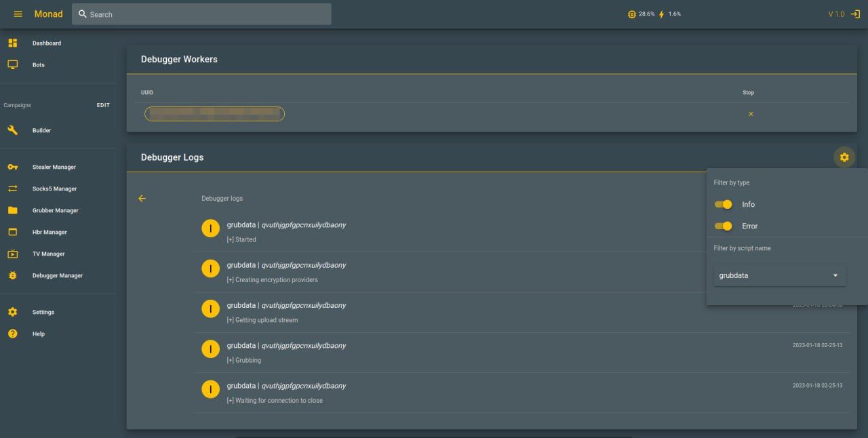Click info badge of Creating encryption providers
868x438 pixels.
click(211, 268)
